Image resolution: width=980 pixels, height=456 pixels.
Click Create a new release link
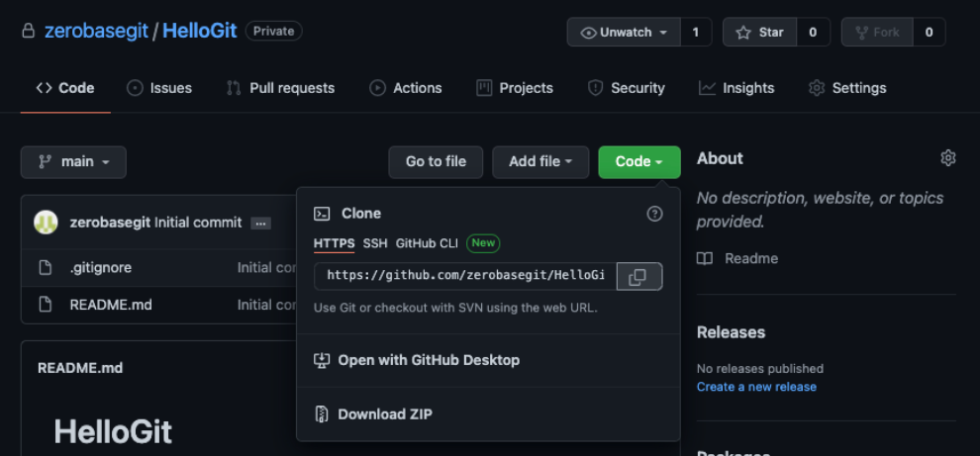[x=756, y=387]
